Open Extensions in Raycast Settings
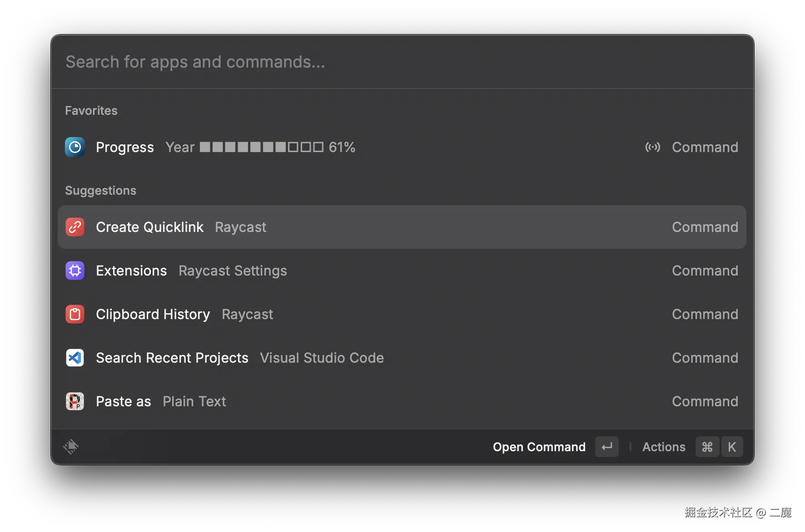805x532 pixels. click(402, 271)
